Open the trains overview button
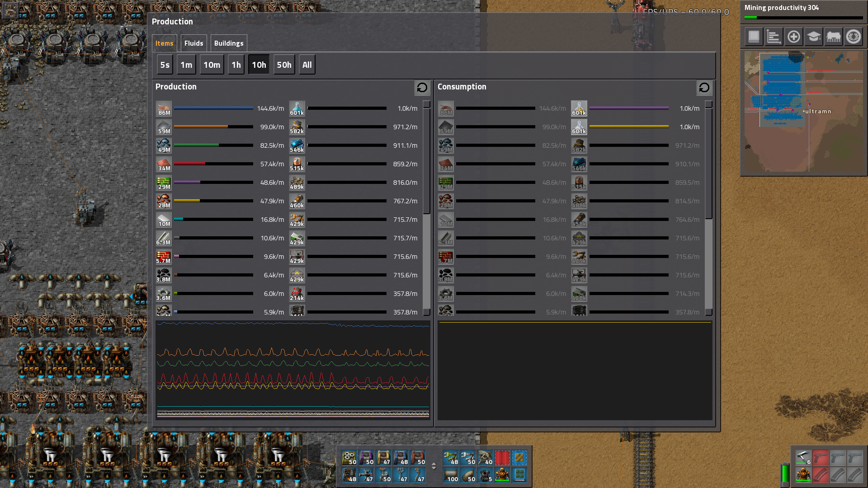868x488 pixels. (x=833, y=37)
